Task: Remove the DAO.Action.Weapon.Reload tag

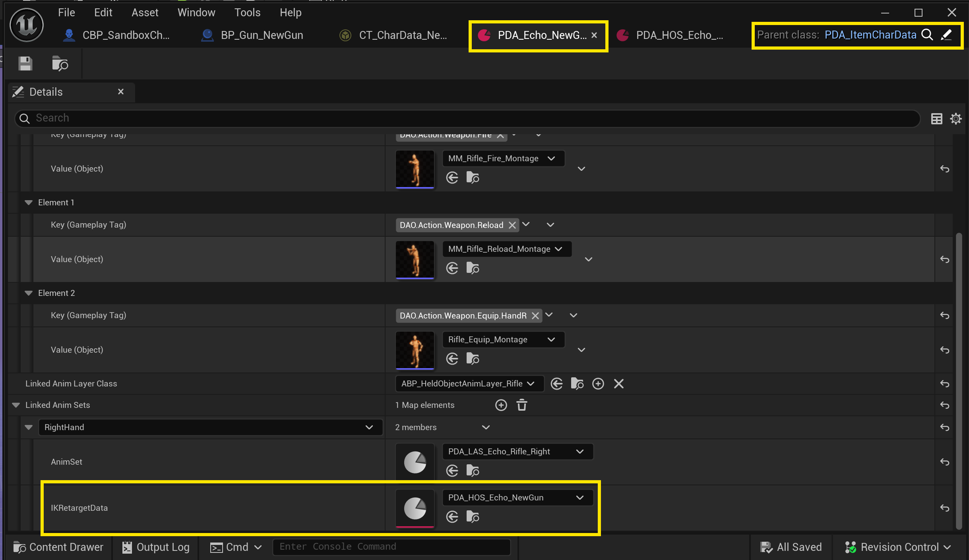Action: coord(512,225)
